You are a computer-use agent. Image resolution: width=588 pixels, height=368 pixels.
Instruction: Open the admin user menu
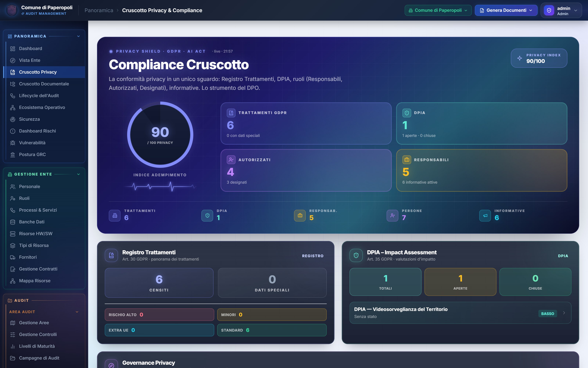(x=561, y=10)
